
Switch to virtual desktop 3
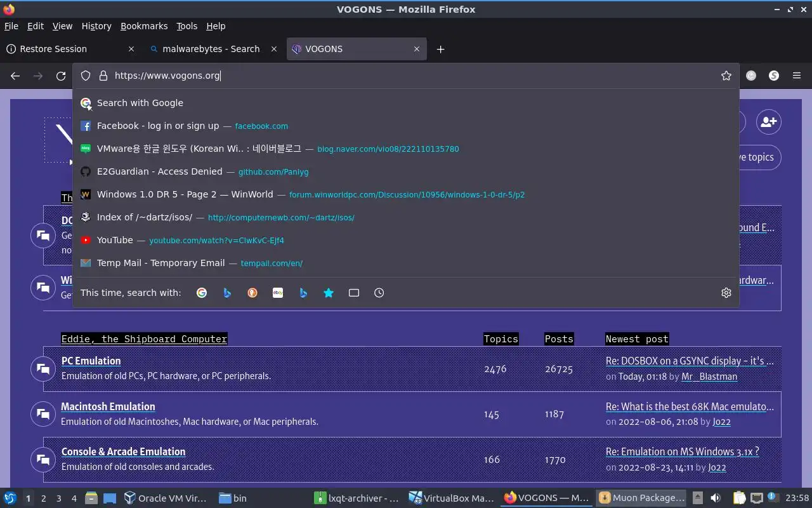point(59,498)
